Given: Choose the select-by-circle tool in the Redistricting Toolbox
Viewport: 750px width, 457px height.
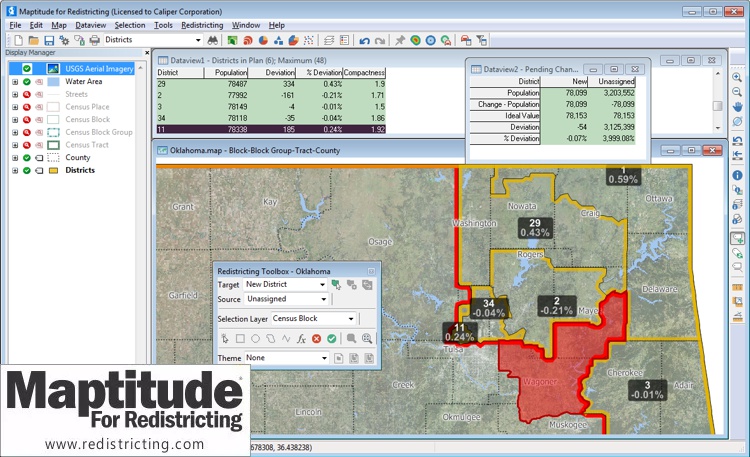Looking at the screenshot, I should pos(255,339).
